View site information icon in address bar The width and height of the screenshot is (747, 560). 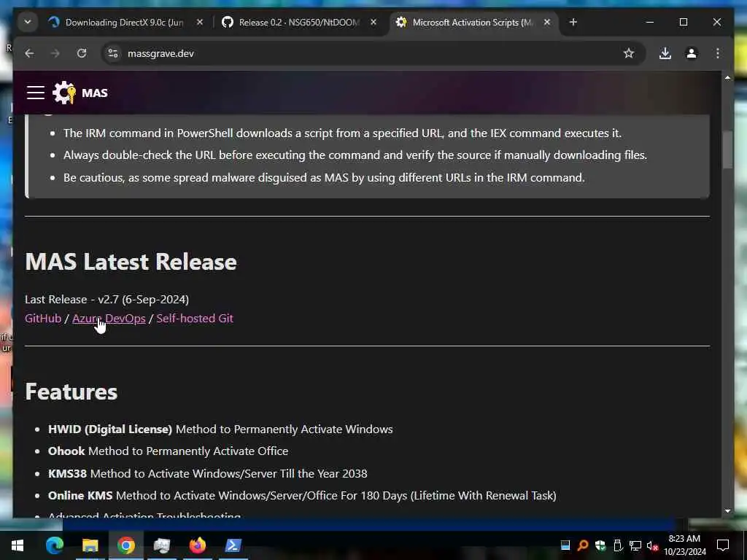click(x=113, y=53)
